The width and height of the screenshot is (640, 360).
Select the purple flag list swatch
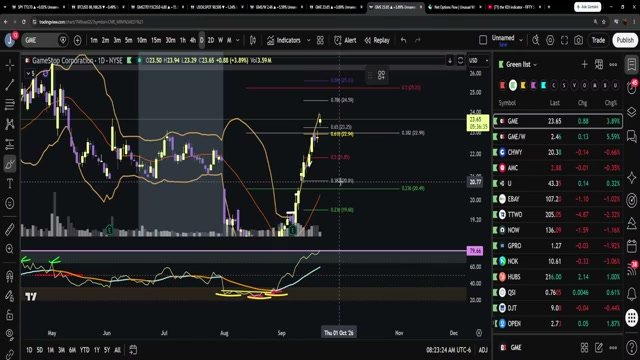533,85
